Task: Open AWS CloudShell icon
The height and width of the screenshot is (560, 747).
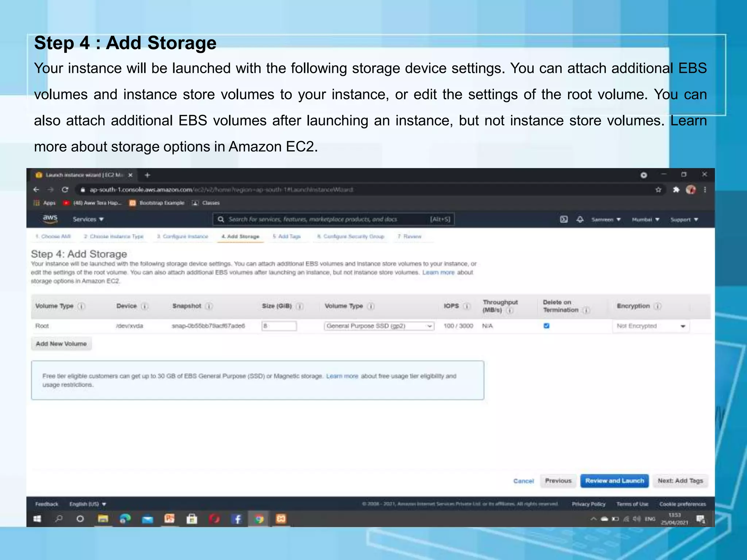Action: (x=564, y=219)
